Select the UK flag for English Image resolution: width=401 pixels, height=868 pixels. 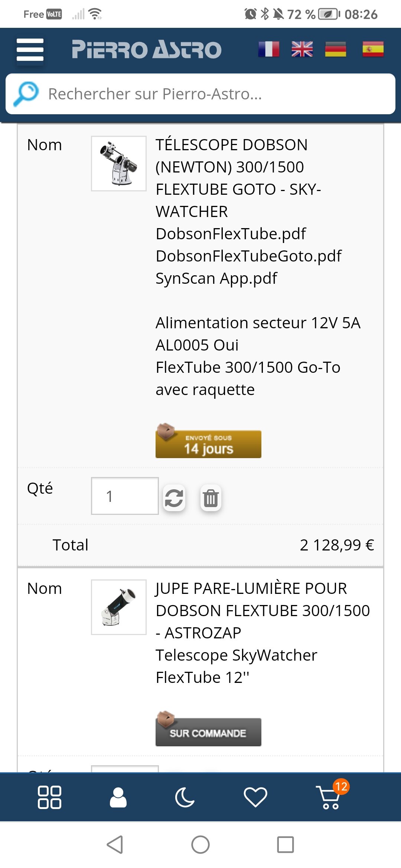click(x=302, y=49)
